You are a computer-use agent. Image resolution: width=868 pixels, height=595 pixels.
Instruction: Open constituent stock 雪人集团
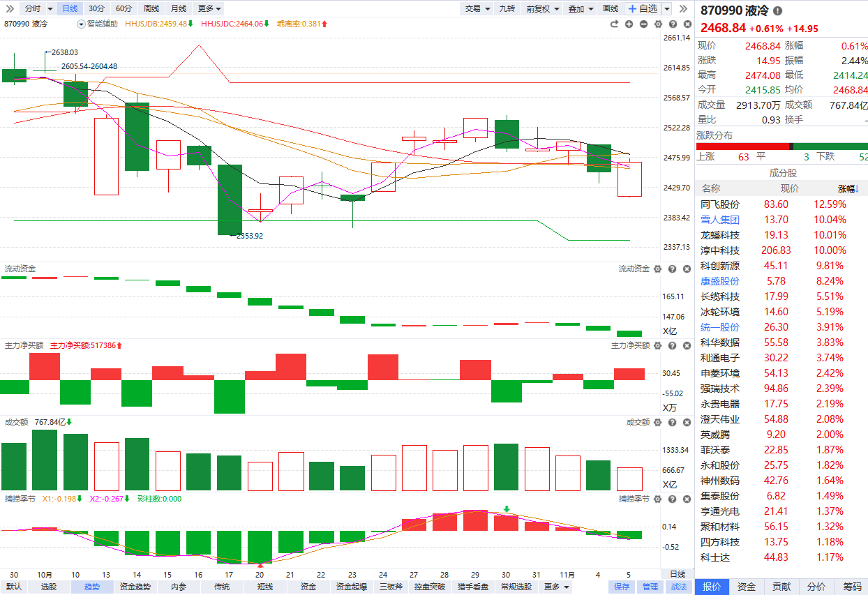(720, 220)
